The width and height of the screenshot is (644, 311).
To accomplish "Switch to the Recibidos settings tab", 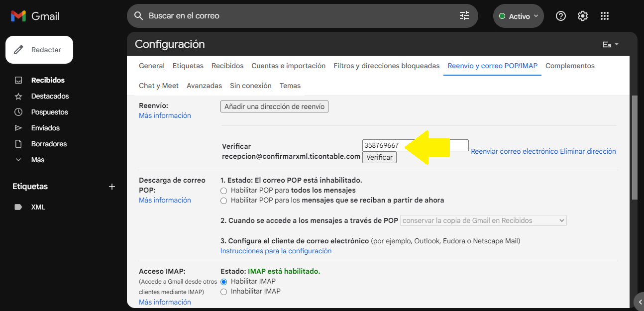I will point(227,66).
